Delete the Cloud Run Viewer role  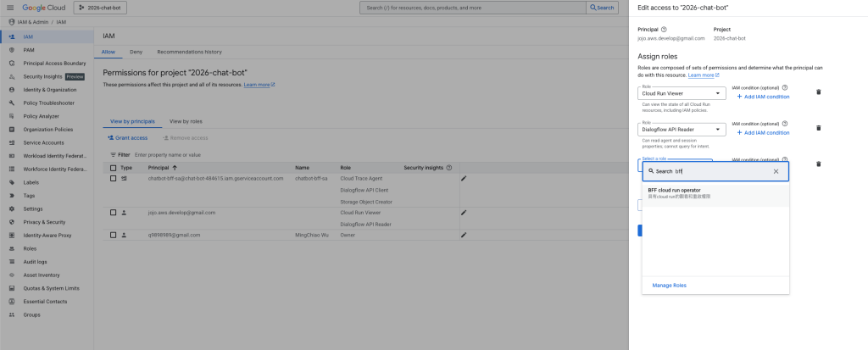pos(819,92)
